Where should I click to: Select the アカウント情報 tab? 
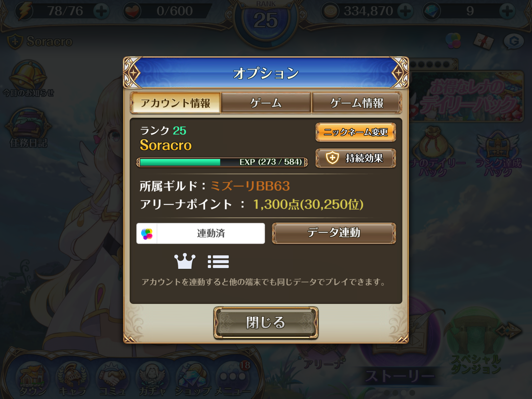click(x=176, y=103)
